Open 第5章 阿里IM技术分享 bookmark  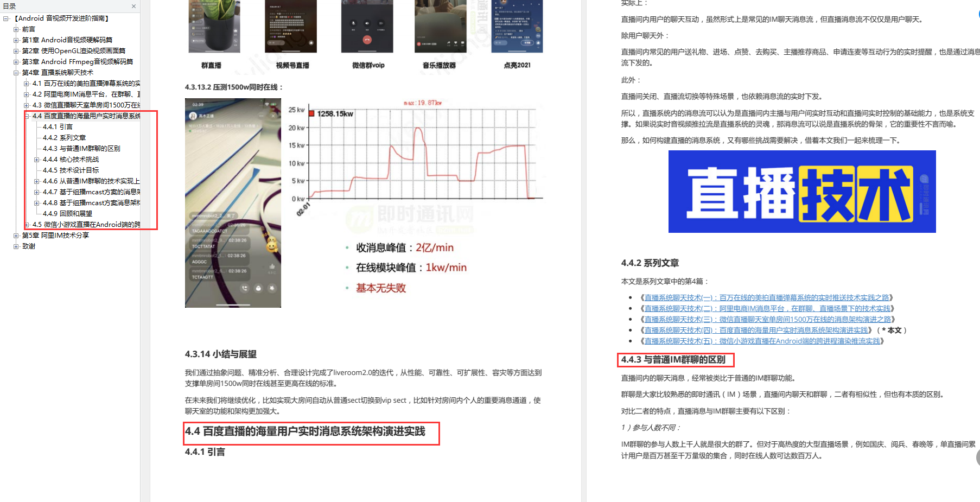pos(55,236)
